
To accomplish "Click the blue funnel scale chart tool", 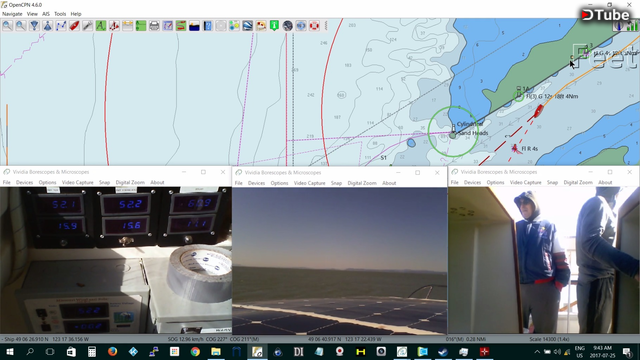I will pyautogui.click(x=34, y=26).
